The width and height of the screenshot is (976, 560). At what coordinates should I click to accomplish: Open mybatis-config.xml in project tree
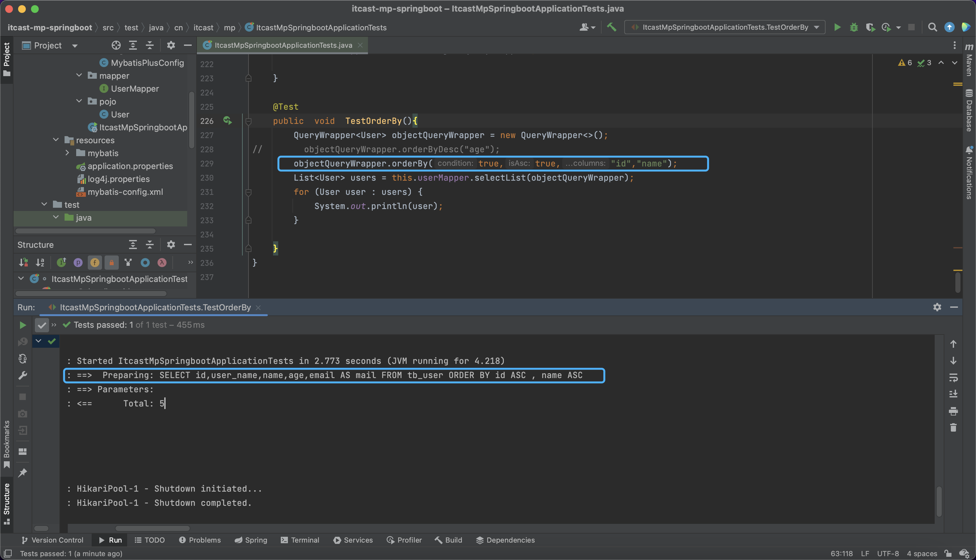[125, 192]
